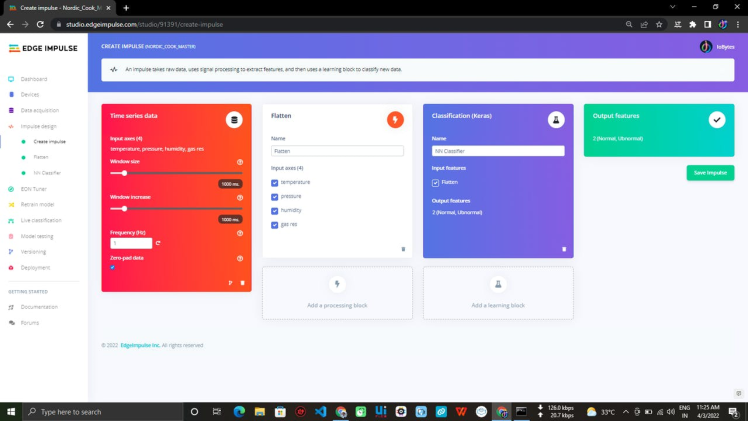Viewport: 748px width, 421px height.
Task: Open Deployment in the sidebar
Action: 35,267
